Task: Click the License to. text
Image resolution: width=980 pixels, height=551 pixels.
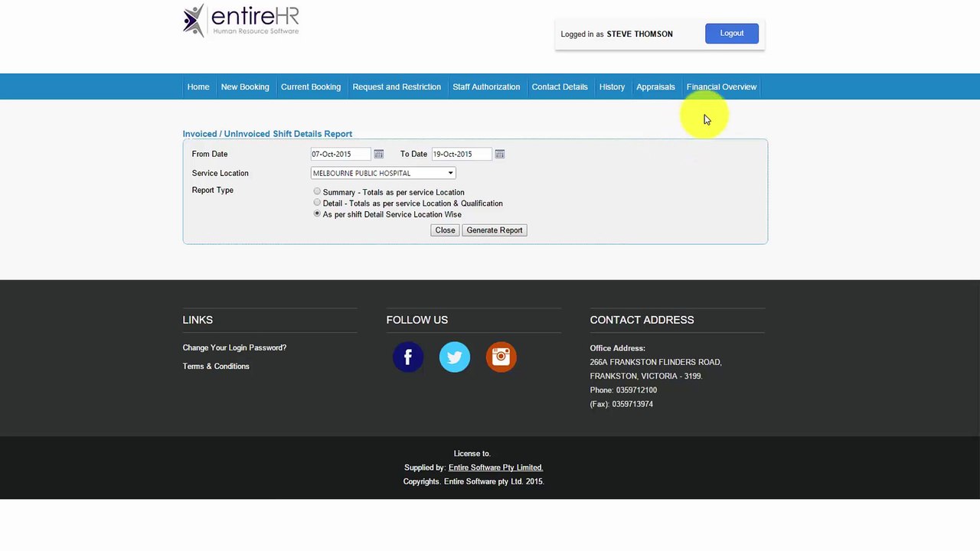Action: (472, 454)
